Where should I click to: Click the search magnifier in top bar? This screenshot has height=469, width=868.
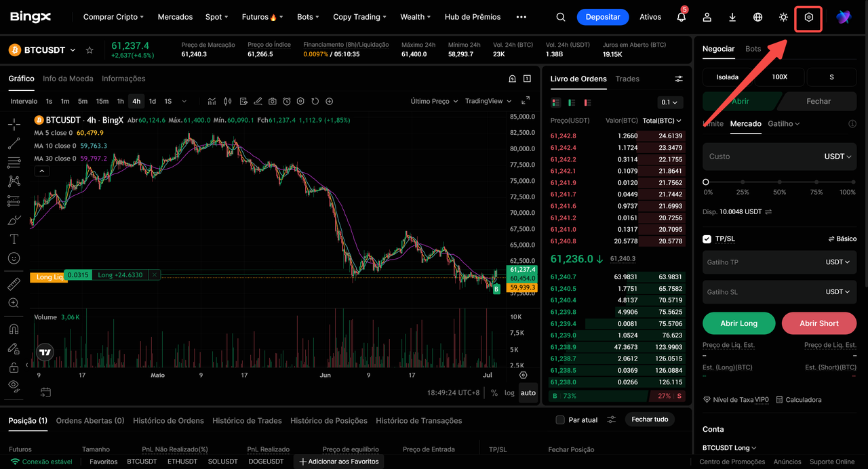coord(560,17)
